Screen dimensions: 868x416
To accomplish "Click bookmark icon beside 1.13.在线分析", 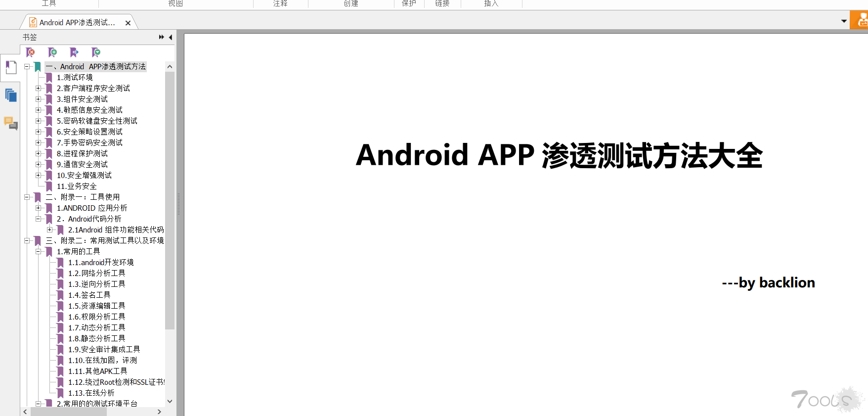I will 60,393.
